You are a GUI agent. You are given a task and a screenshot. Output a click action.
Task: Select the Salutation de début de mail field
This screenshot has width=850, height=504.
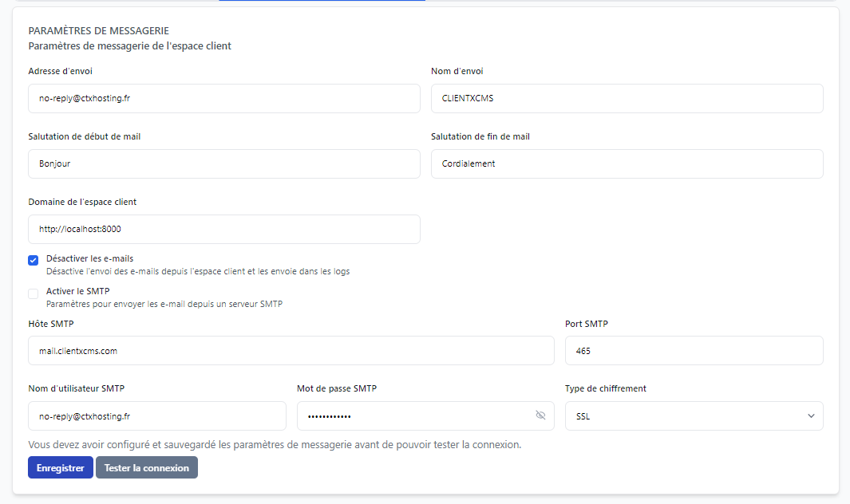click(223, 164)
